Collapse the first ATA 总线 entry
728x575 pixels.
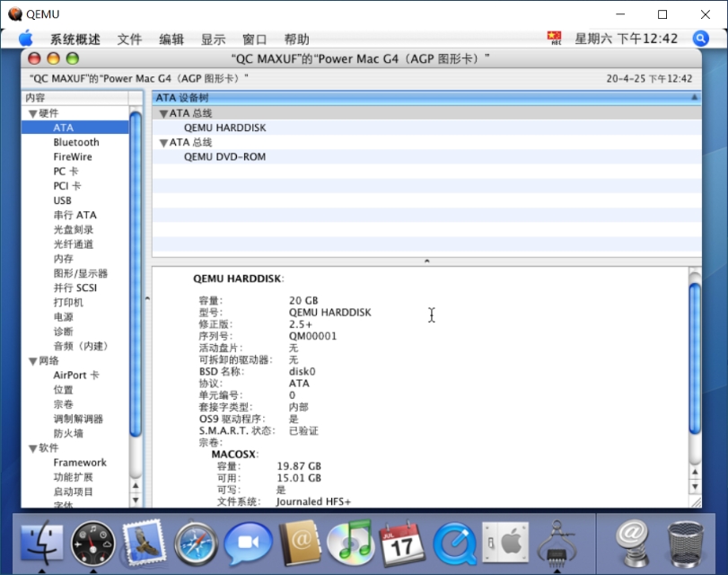click(x=162, y=112)
